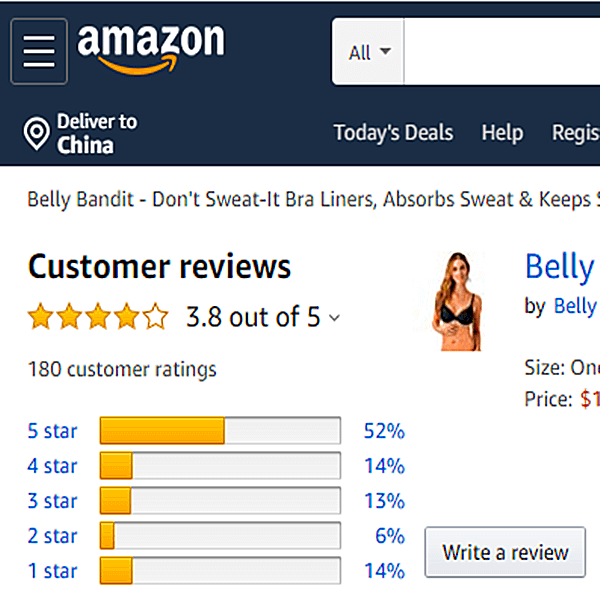The image size is (600, 600).
Task: Click the 5 star rating histogram bar
Action: 220,431
